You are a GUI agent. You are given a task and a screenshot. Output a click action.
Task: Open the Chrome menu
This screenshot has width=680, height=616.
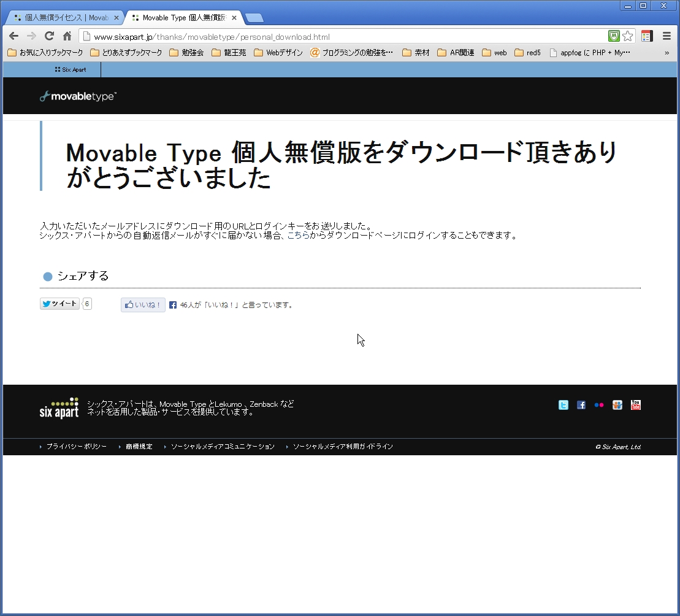pos(667,36)
